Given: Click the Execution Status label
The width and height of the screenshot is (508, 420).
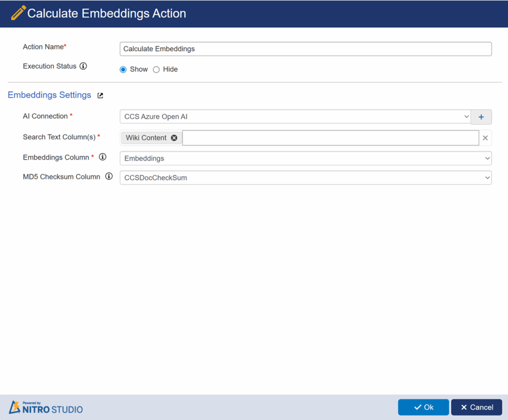Looking at the screenshot, I should (x=50, y=66).
